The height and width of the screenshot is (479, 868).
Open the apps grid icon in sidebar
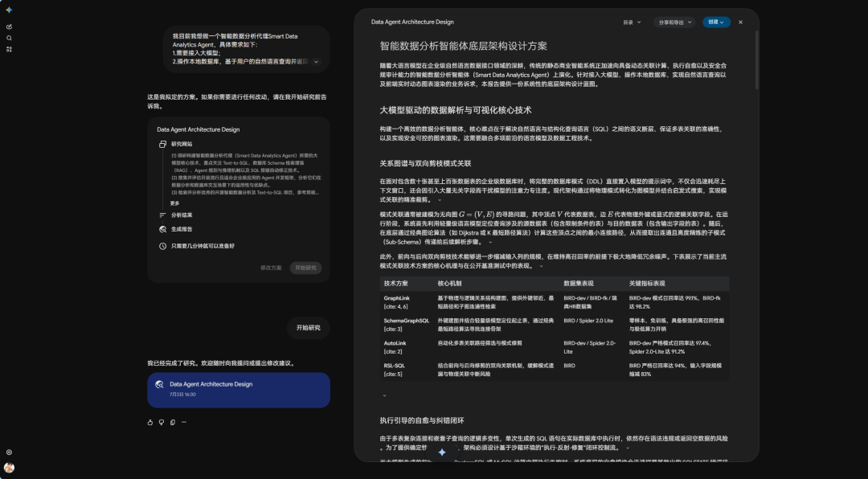(x=9, y=49)
